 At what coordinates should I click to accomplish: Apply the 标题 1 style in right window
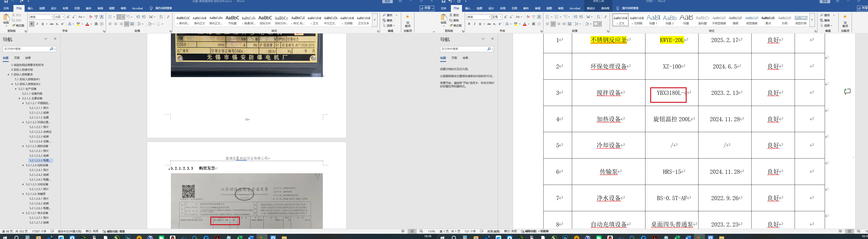tap(653, 20)
